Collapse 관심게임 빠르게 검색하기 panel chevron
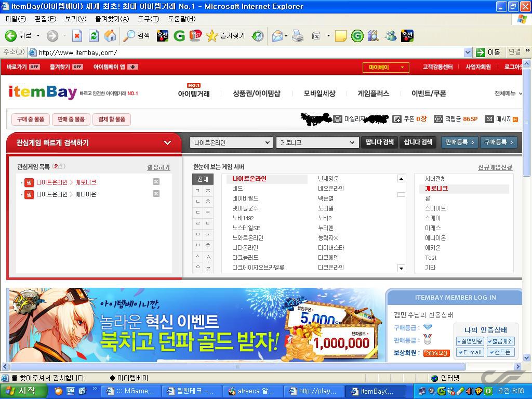 point(168,142)
